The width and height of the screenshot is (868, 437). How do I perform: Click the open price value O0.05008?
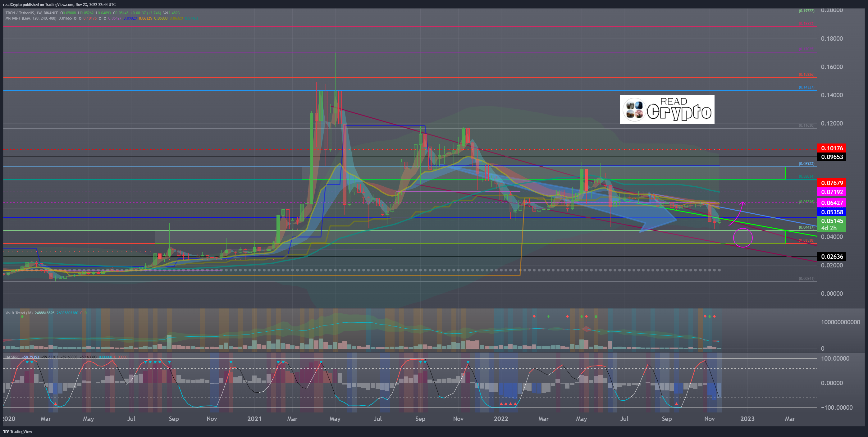pyautogui.click(x=68, y=13)
